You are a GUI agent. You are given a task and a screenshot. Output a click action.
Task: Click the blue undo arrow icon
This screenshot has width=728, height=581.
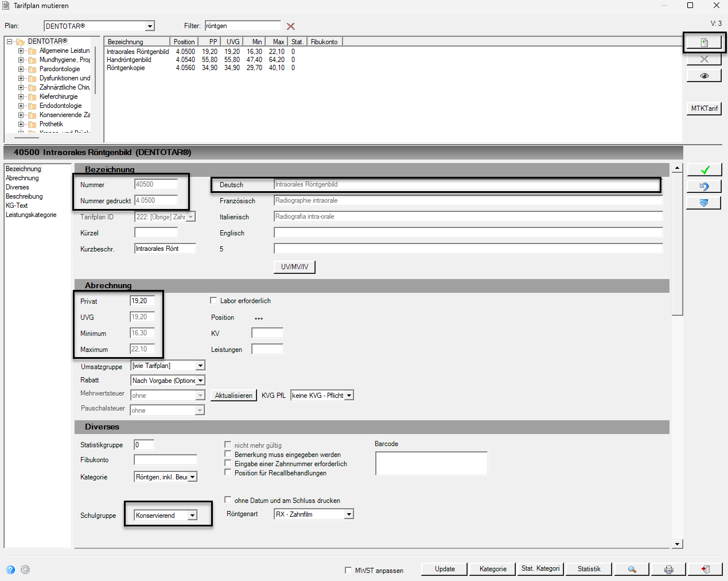click(x=704, y=187)
